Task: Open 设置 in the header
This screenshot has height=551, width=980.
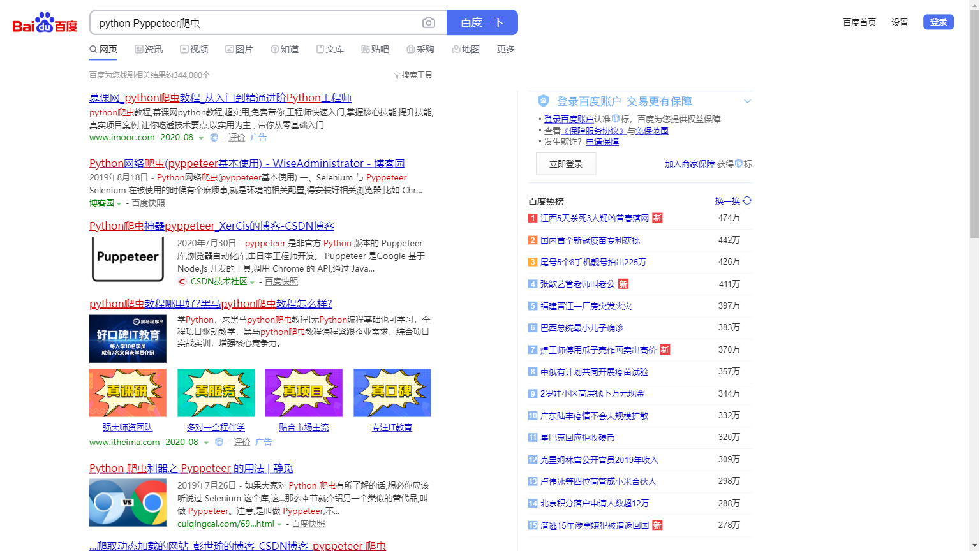Action: tap(900, 22)
